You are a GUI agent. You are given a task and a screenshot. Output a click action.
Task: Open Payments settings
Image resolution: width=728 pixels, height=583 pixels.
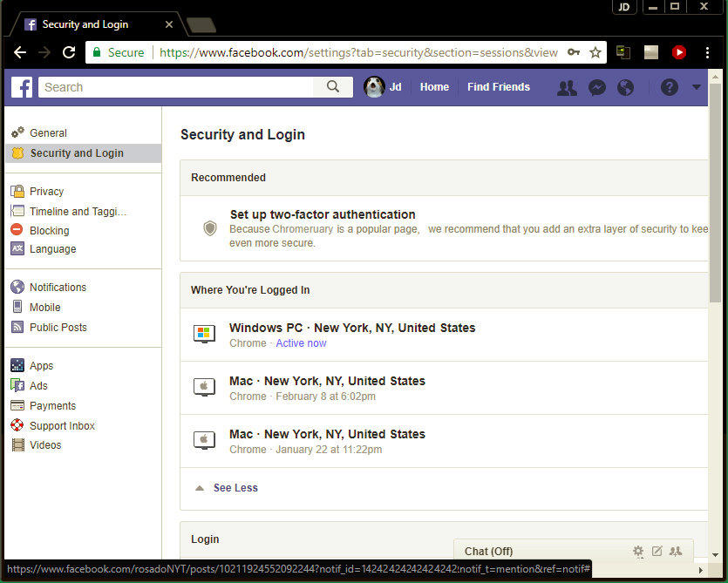click(52, 405)
